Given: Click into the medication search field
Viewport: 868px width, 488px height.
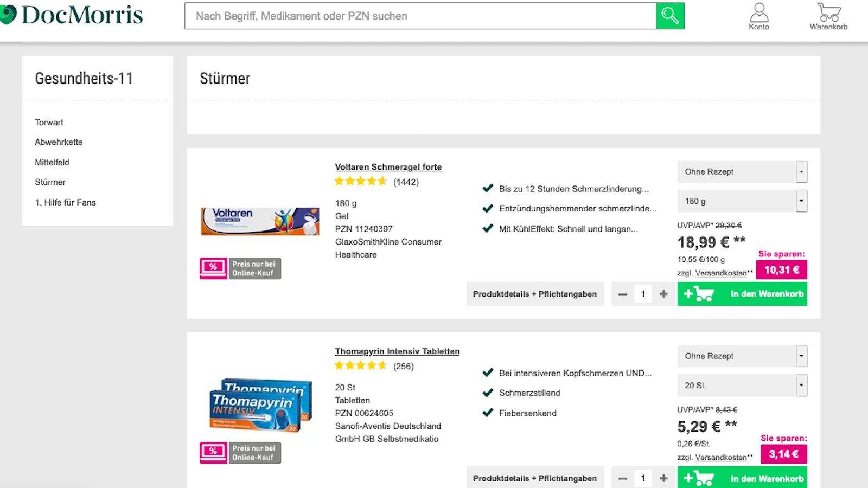Looking at the screenshot, I should [420, 16].
